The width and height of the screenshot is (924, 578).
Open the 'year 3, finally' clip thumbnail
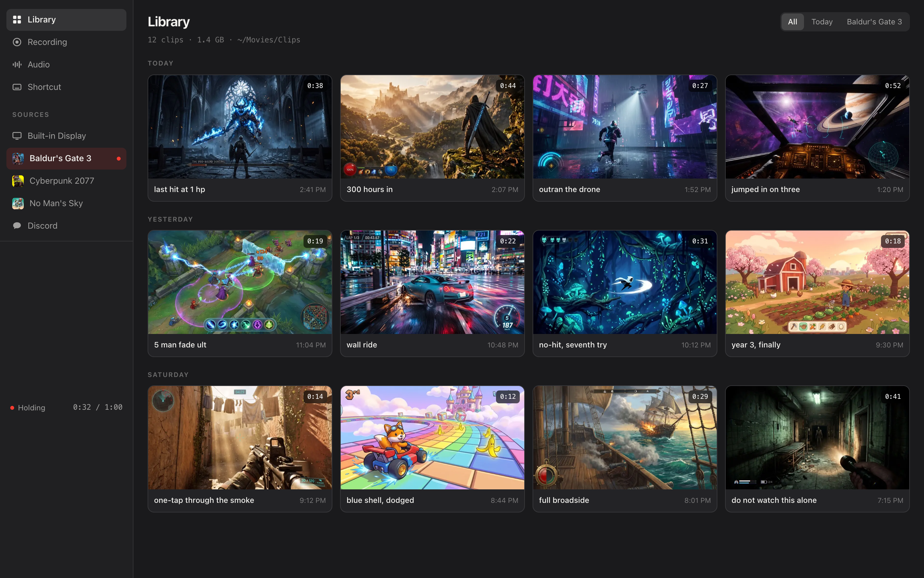click(x=817, y=282)
